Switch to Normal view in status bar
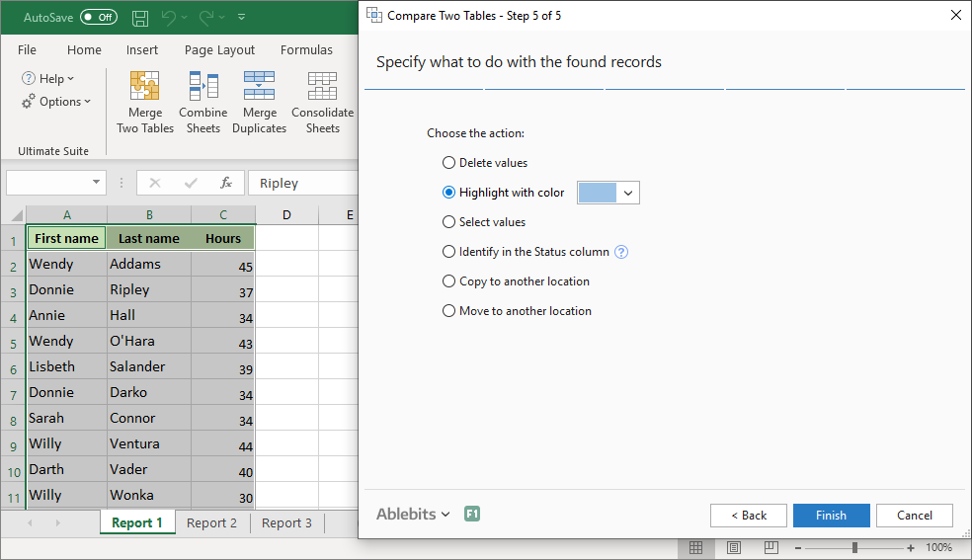Viewport: 972px width, 560px height. (695, 547)
